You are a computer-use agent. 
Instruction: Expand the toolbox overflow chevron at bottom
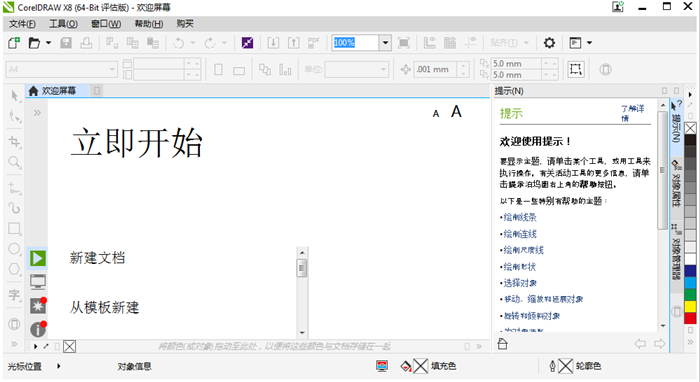[14, 344]
